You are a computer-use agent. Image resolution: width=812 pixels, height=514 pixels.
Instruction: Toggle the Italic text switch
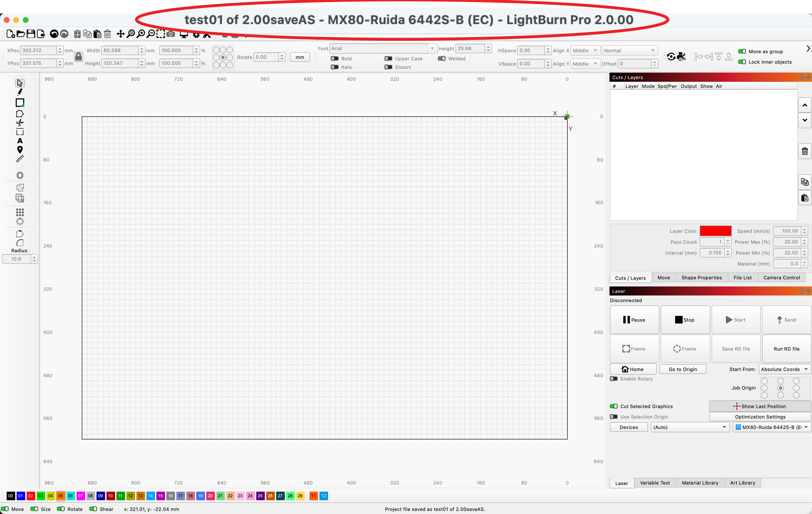(334, 67)
